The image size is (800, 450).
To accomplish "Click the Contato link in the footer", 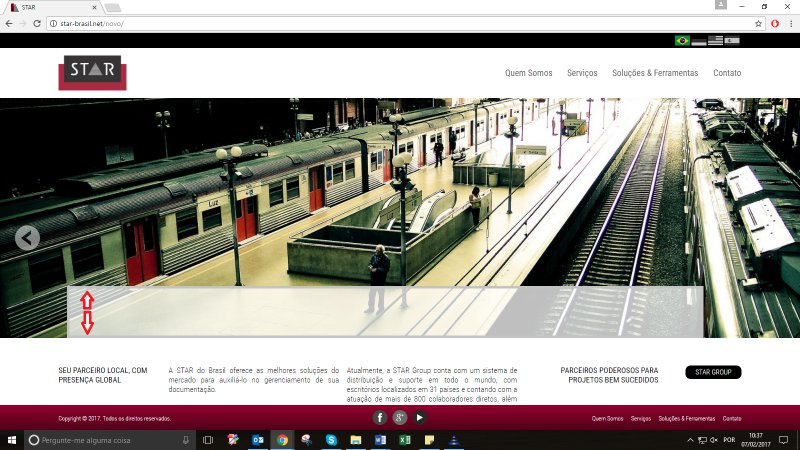I will click(732, 418).
